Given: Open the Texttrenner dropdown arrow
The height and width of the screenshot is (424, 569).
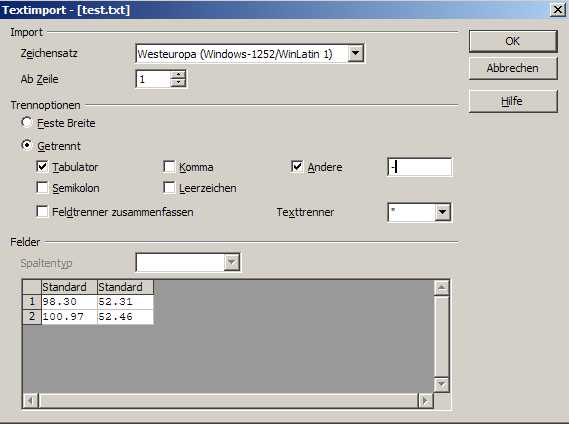Looking at the screenshot, I should click(x=443, y=212).
